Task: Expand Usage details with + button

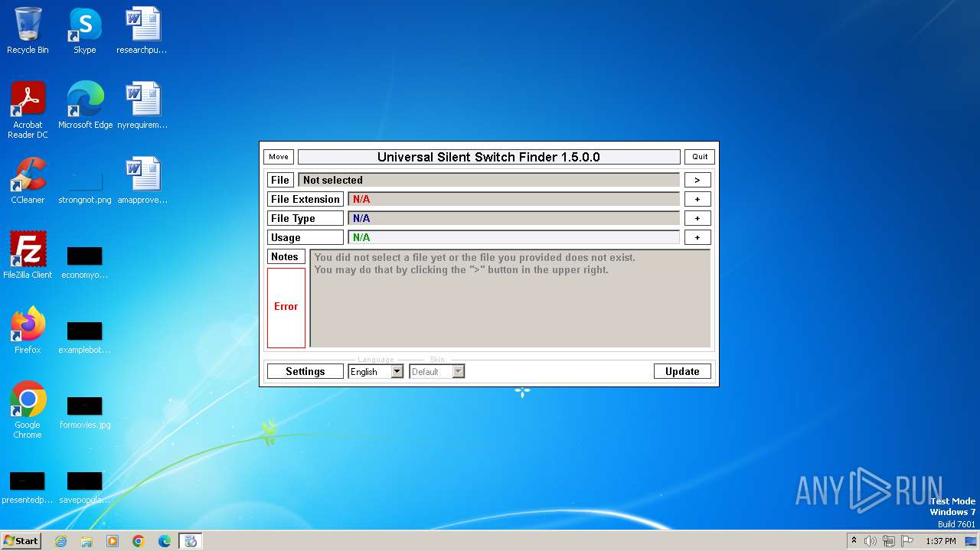Action: coord(697,237)
